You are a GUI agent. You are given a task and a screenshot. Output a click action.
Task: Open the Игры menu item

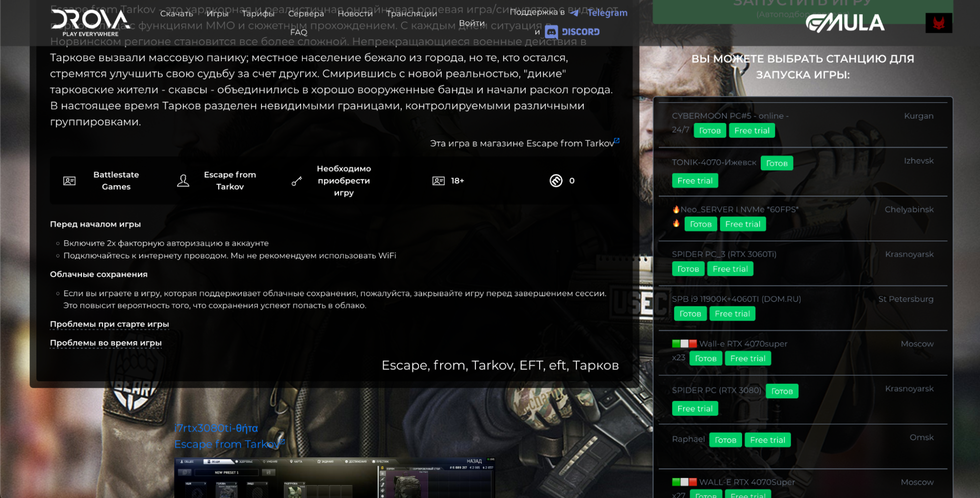tap(217, 14)
